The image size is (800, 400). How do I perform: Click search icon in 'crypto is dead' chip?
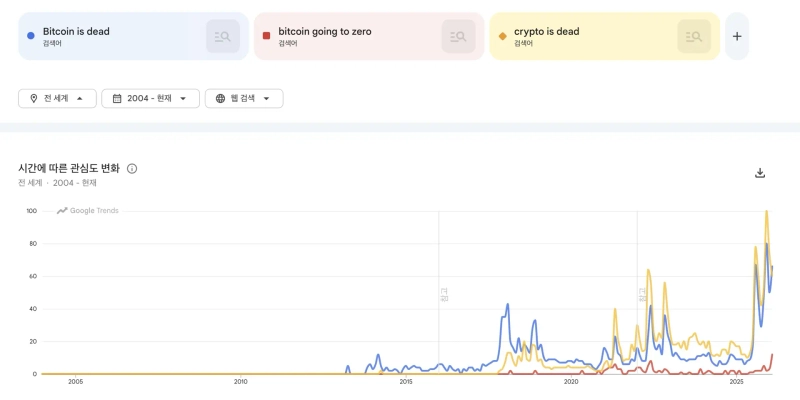pos(694,37)
